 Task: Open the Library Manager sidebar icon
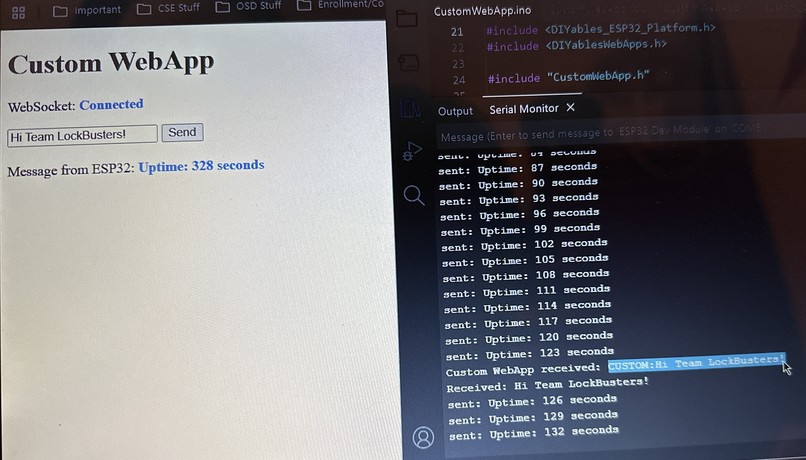coord(410,107)
